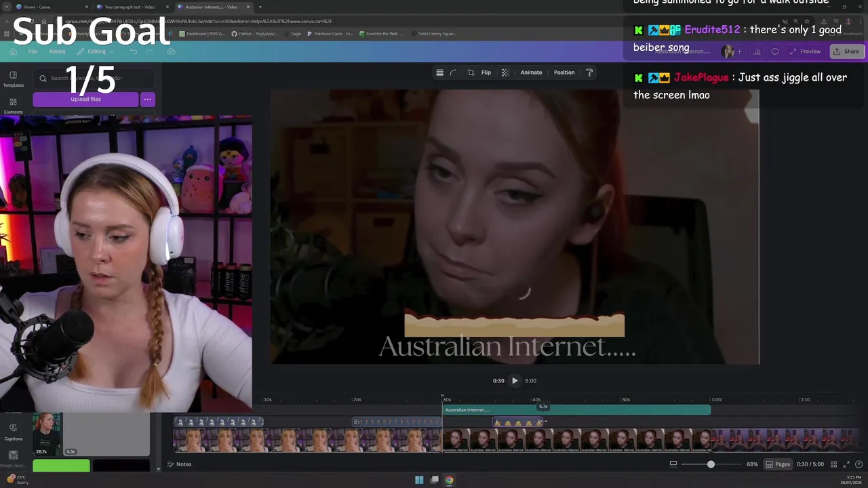Open the Windows Start menu

click(419, 480)
